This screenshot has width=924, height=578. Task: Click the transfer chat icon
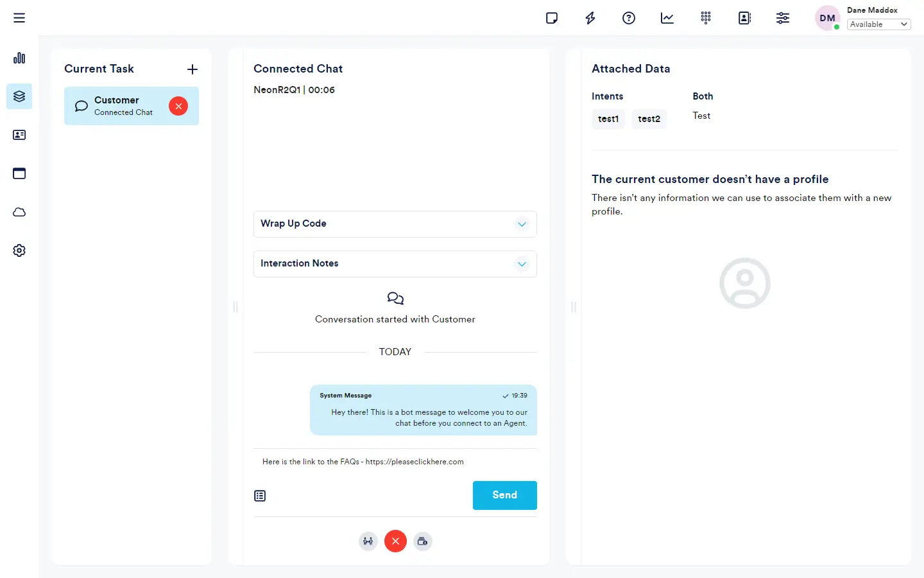[368, 541]
